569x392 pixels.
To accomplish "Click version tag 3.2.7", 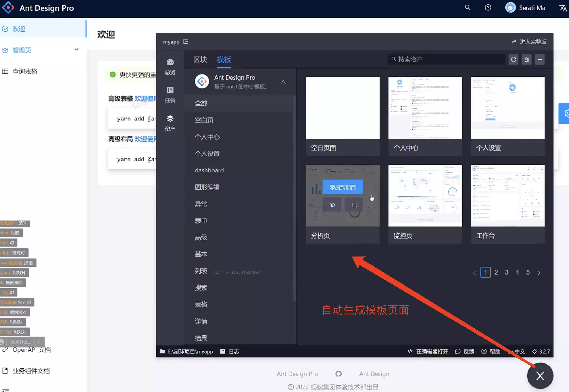I will (541, 351).
